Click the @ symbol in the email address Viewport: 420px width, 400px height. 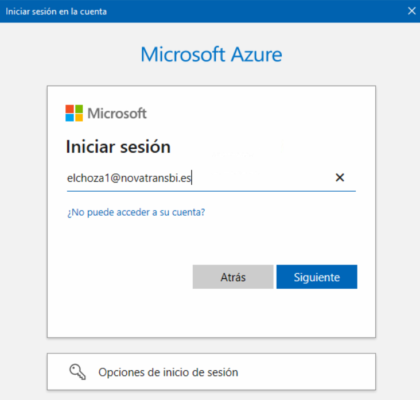click(x=115, y=178)
